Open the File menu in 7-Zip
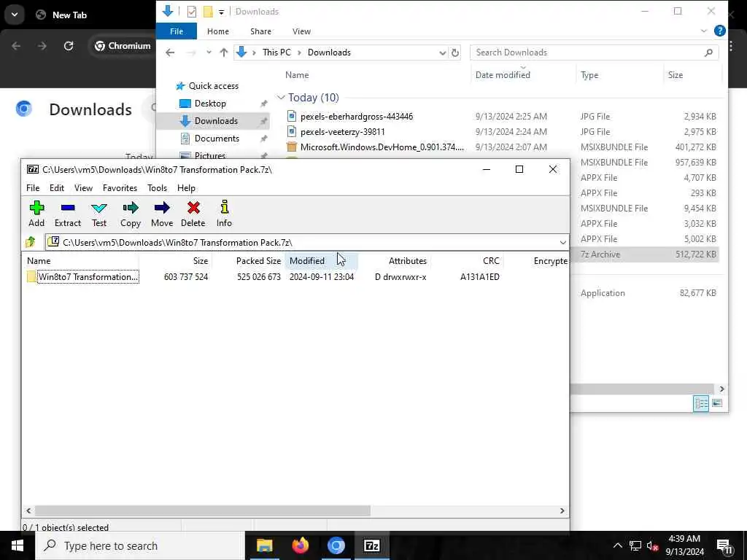Screen dimensions: 747x560 [33, 188]
